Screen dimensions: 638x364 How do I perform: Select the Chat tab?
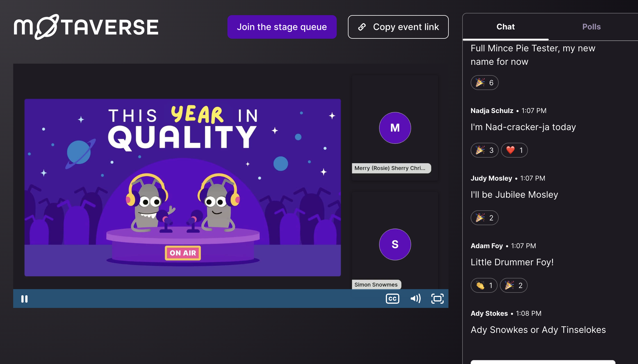(505, 27)
